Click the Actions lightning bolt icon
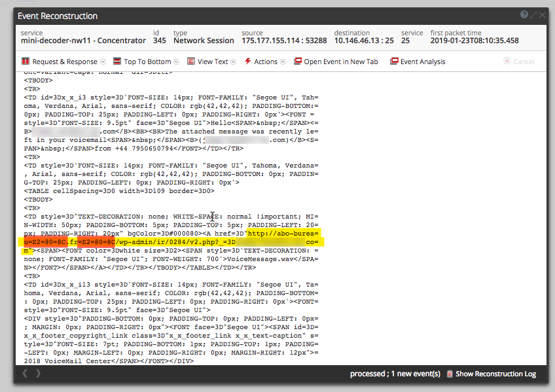 pos(247,62)
